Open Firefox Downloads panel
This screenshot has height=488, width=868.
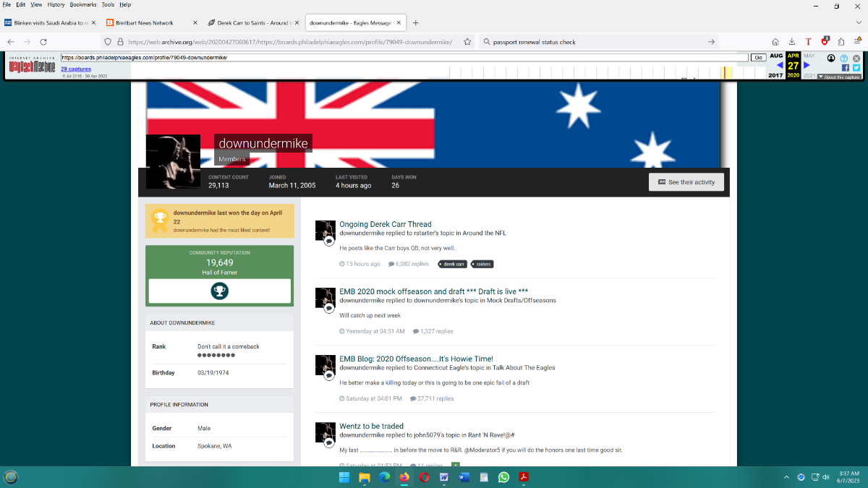pos(792,42)
